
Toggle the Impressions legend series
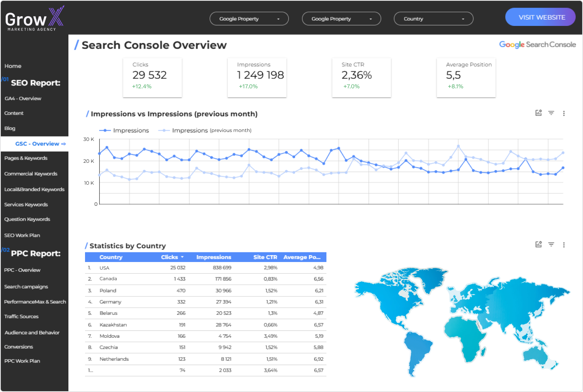tap(124, 130)
